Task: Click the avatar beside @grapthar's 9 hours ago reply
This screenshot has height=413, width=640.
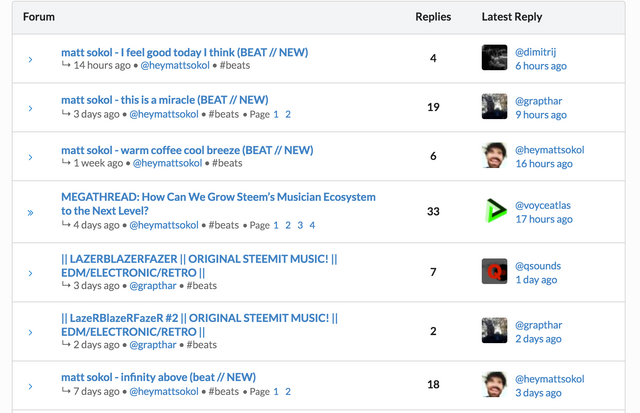Action: (x=494, y=107)
